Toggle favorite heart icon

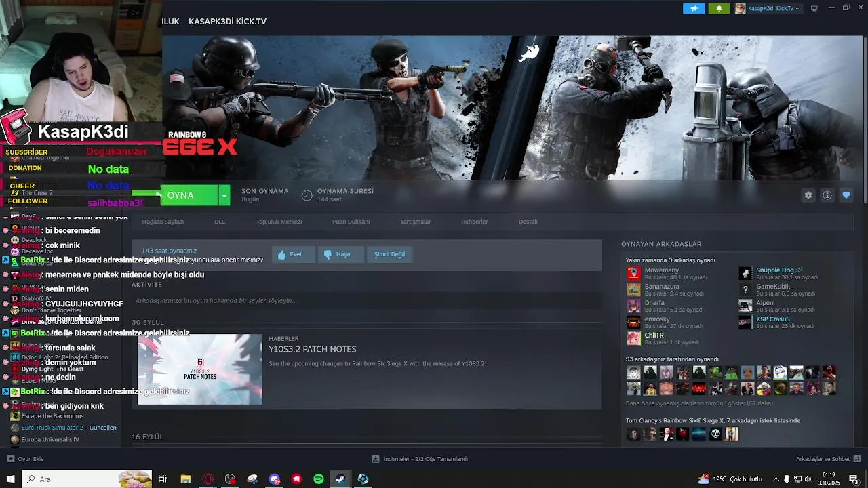pos(846,195)
